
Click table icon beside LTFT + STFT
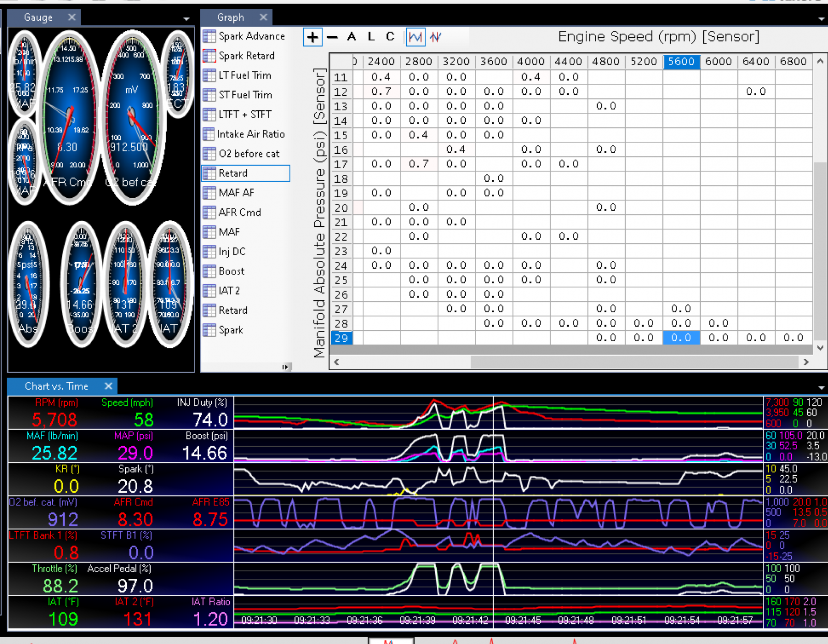pyautogui.click(x=210, y=115)
